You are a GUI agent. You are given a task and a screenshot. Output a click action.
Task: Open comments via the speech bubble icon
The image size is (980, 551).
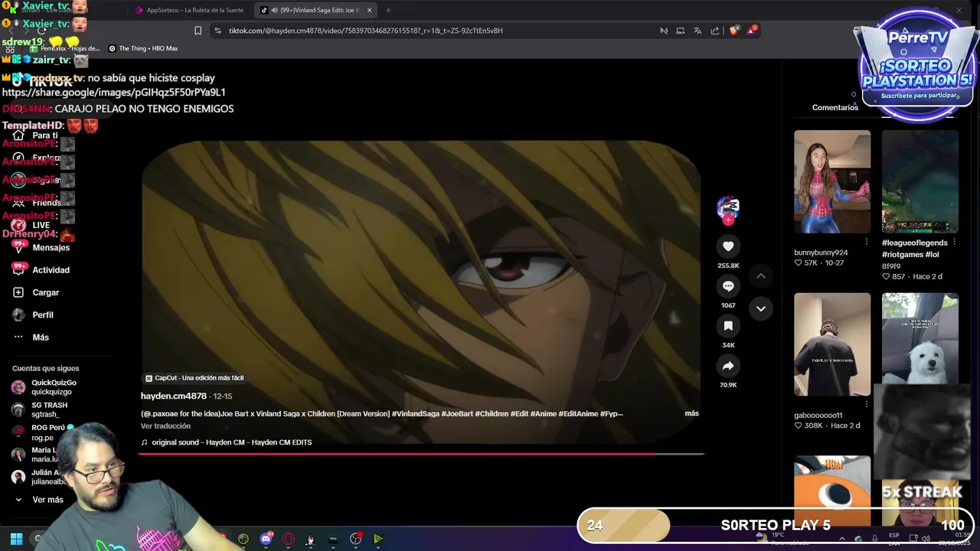pos(728,285)
